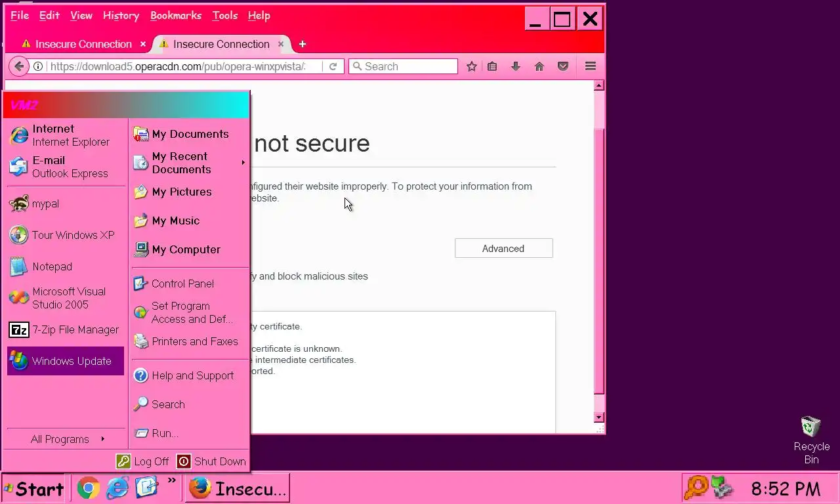Viewport: 840px width, 504px height.
Task: Open Internet Explorer from Start menu
Action: coord(66,135)
